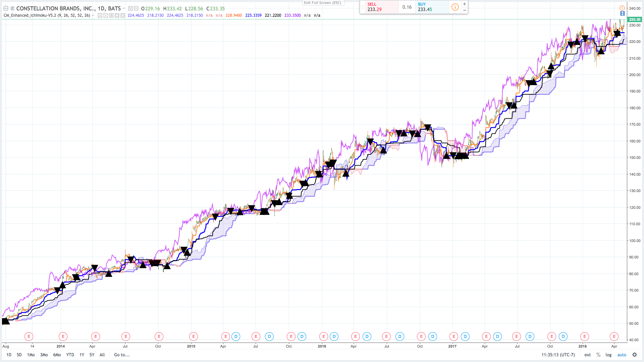Image resolution: width=644 pixels, height=362 pixels.
Task: View the Ichimoku indicator source code braces icon
Action: click(x=111, y=15)
